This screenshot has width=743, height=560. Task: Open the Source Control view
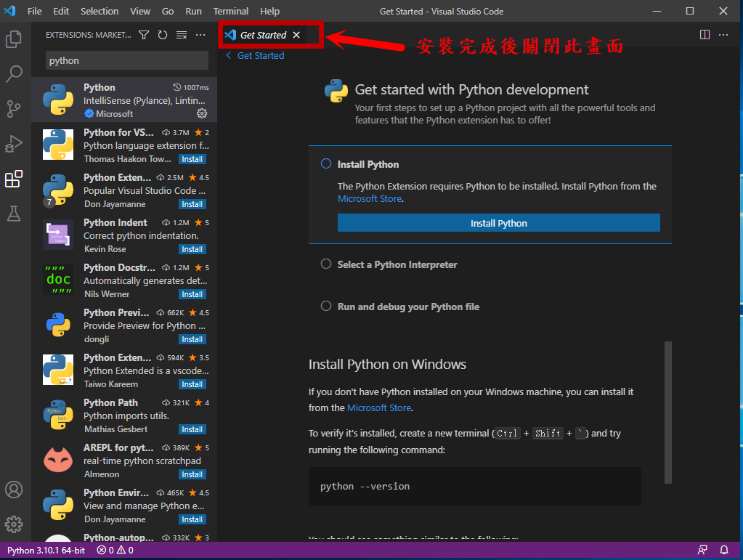click(14, 109)
